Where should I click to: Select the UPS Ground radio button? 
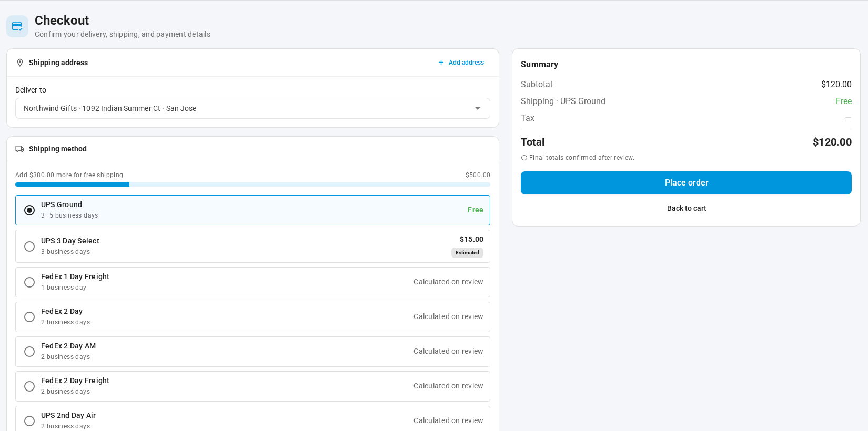point(29,210)
